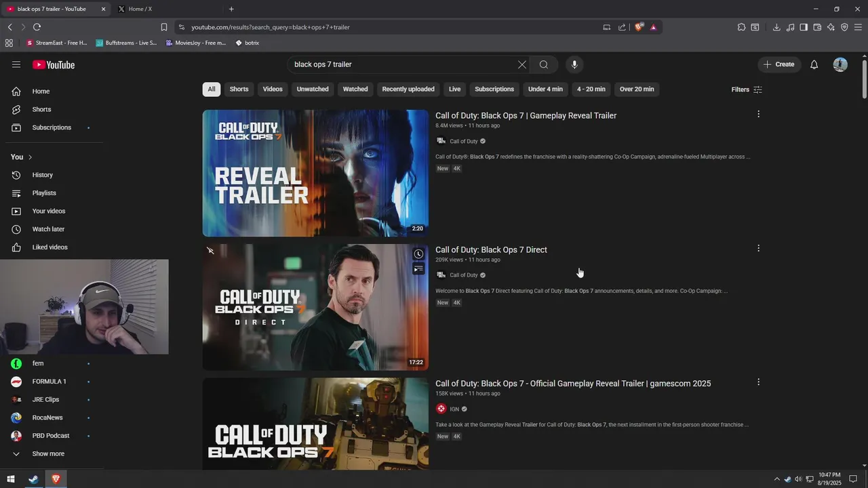Open browser downloads icon
This screenshot has height=488, width=868.
click(x=776, y=27)
